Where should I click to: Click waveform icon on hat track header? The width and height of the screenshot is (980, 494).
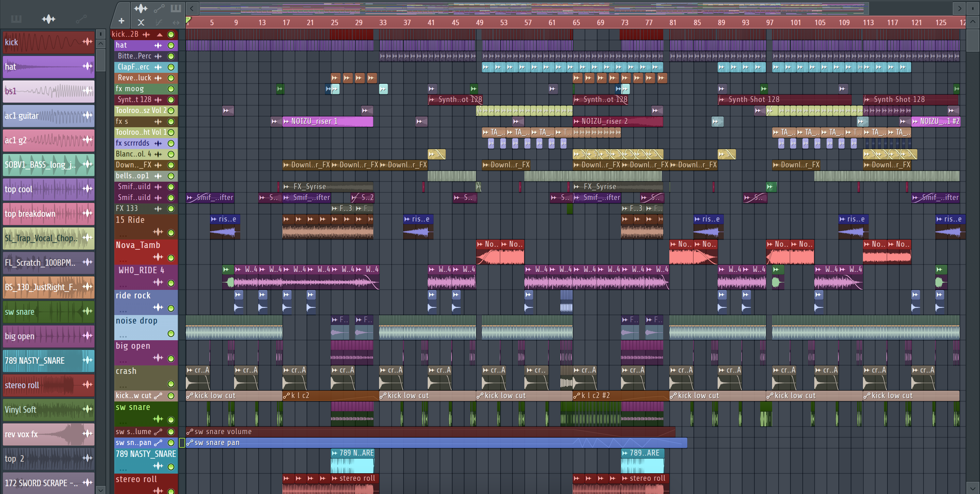click(x=158, y=46)
